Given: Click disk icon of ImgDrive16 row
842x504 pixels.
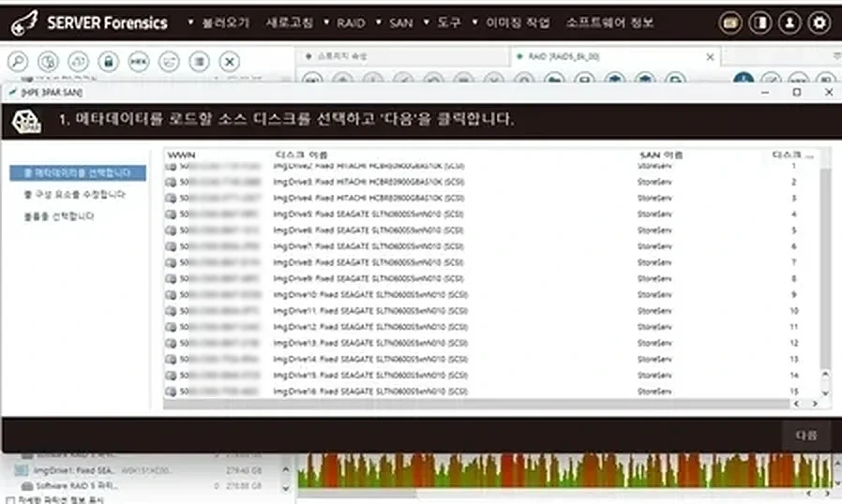Looking at the screenshot, I should (171, 392).
